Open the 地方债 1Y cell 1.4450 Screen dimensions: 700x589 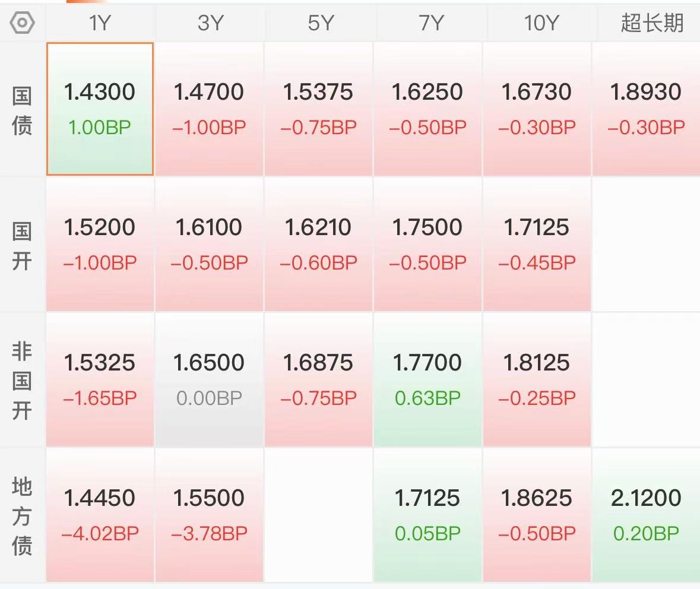click(100, 515)
